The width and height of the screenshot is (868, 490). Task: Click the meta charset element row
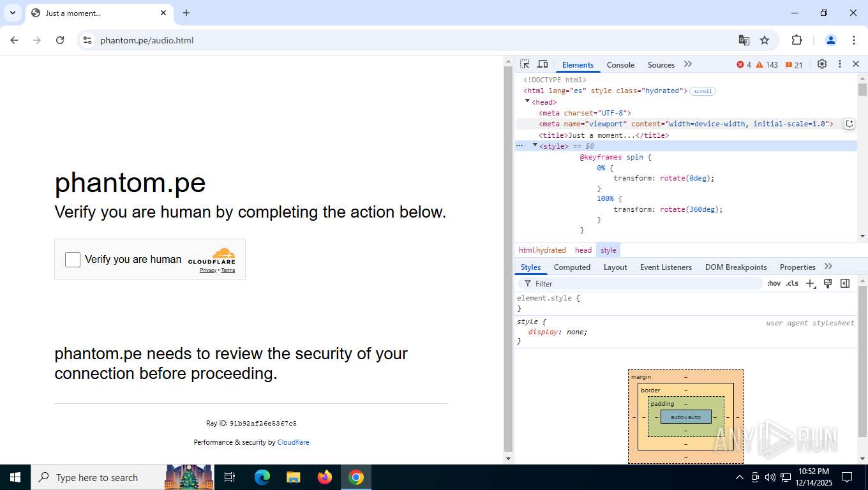pyautogui.click(x=585, y=113)
